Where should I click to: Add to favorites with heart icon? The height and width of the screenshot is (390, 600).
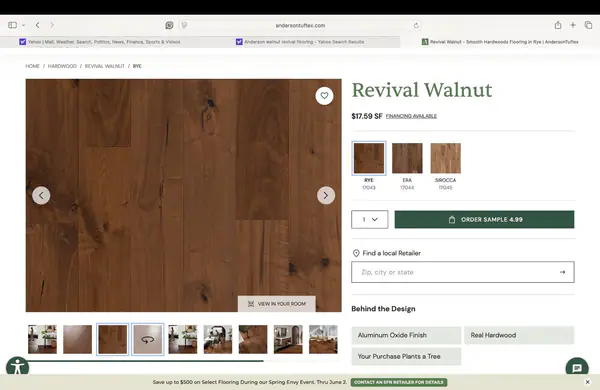pyautogui.click(x=324, y=96)
